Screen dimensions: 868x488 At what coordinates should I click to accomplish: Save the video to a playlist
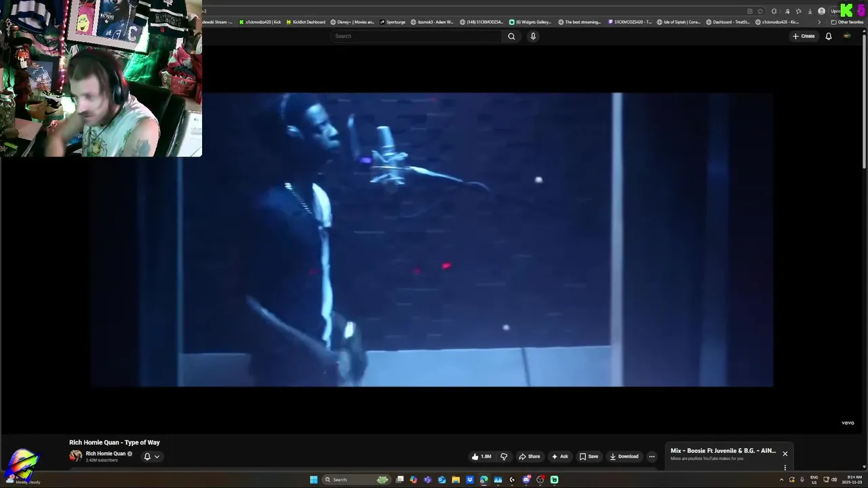pyautogui.click(x=589, y=456)
